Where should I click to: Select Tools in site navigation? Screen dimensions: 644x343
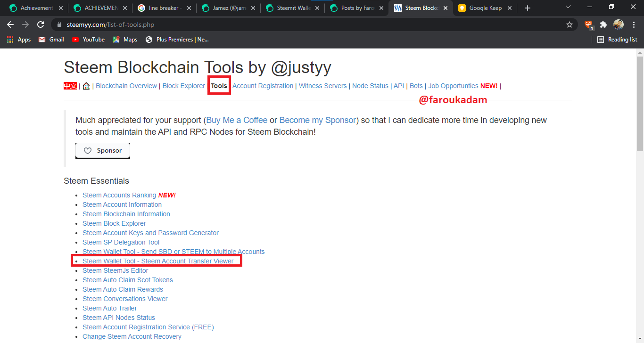[219, 86]
